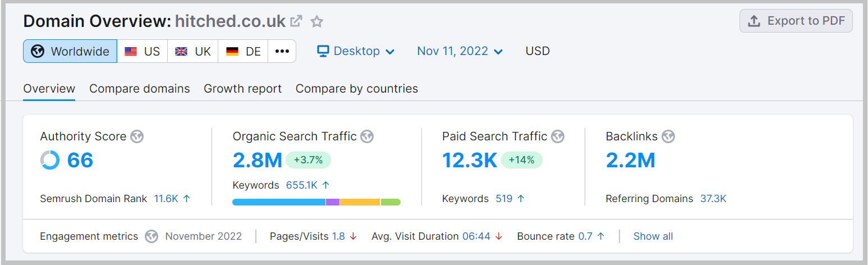Open paid Keywords 519 link
This screenshot has height=265, width=868.
(x=504, y=199)
